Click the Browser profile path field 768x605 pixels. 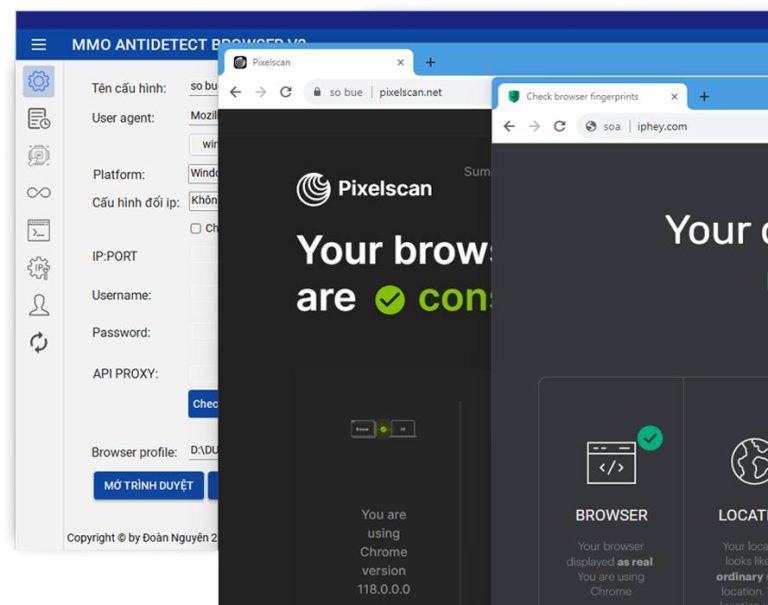tap(204, 450)
